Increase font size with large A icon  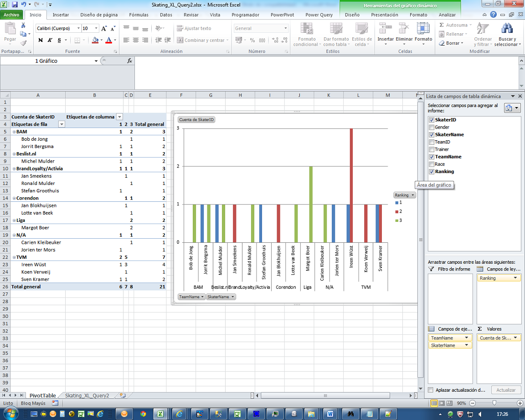(x=104, y=28)
